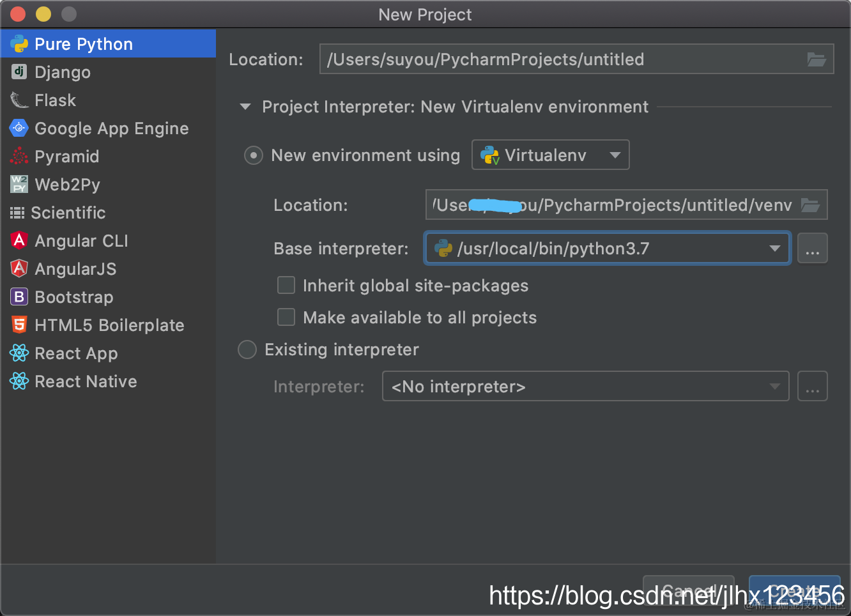This screenshot has height=616, width=851.
Task: Click the Virtualenv Python icon
Action: pyautogui.click(x=490, y=155)
